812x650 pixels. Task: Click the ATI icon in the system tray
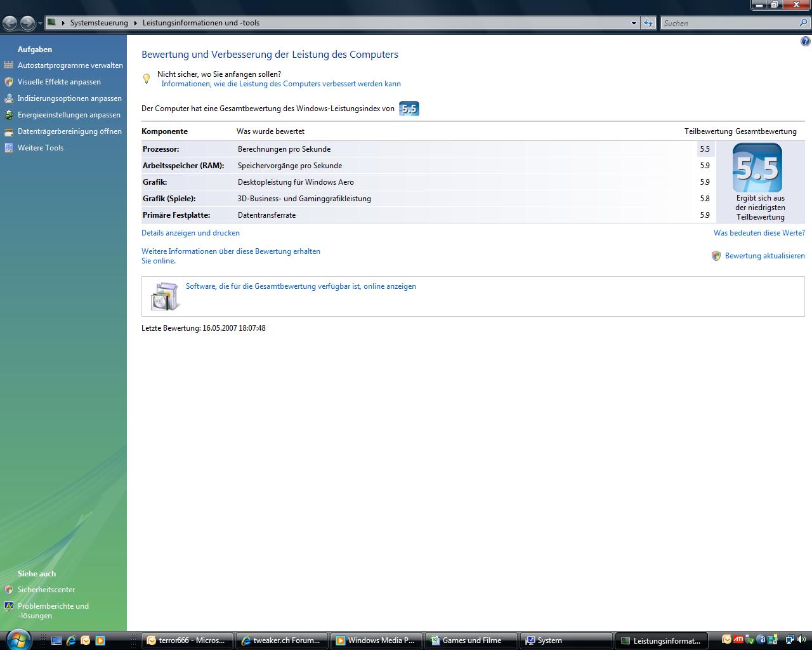[738, 640]
